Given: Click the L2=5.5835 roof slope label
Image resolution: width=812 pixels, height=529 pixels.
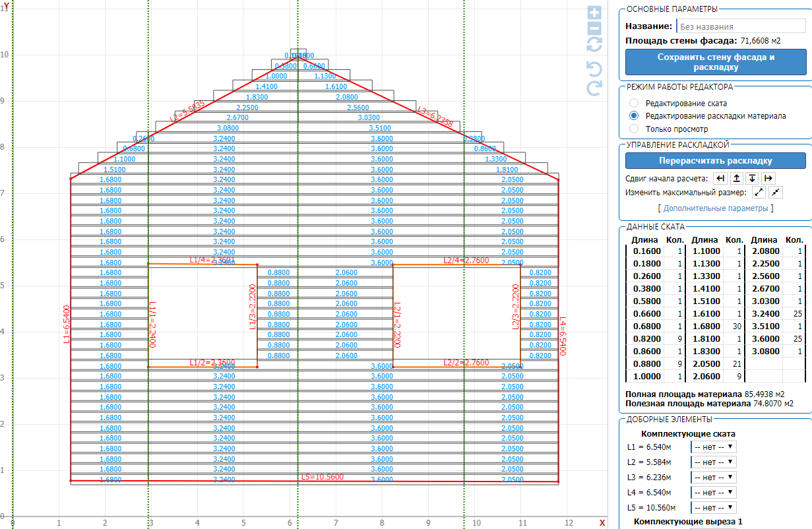Looking at the screenshot, I should pos(187,111).
